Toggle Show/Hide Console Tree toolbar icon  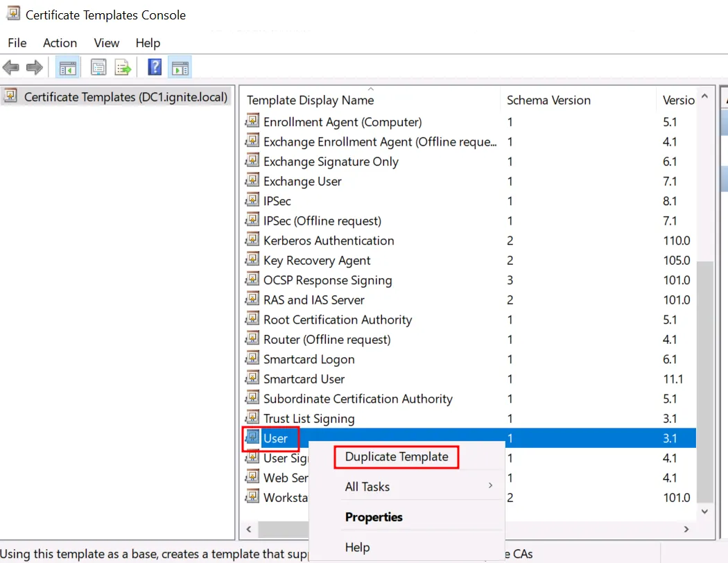tap(67, 67)
